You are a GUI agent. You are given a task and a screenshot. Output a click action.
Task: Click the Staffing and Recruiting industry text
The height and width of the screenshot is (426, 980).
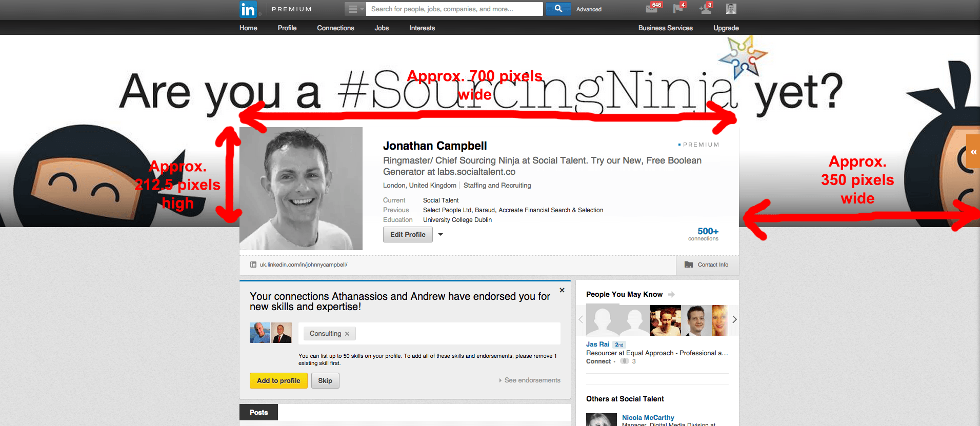point(497,186)
